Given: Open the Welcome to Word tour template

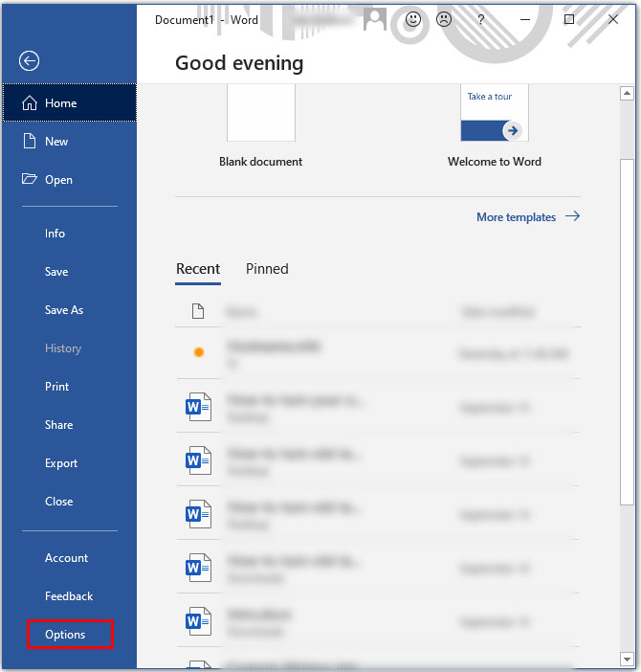Looking at the screenshot, I should pyautogui.click(x=495, y=113).
